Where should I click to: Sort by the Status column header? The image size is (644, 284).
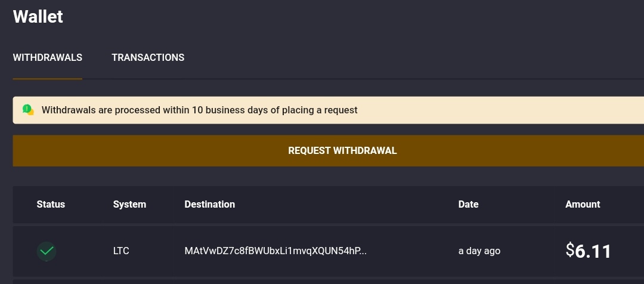(x=51, y=204)
